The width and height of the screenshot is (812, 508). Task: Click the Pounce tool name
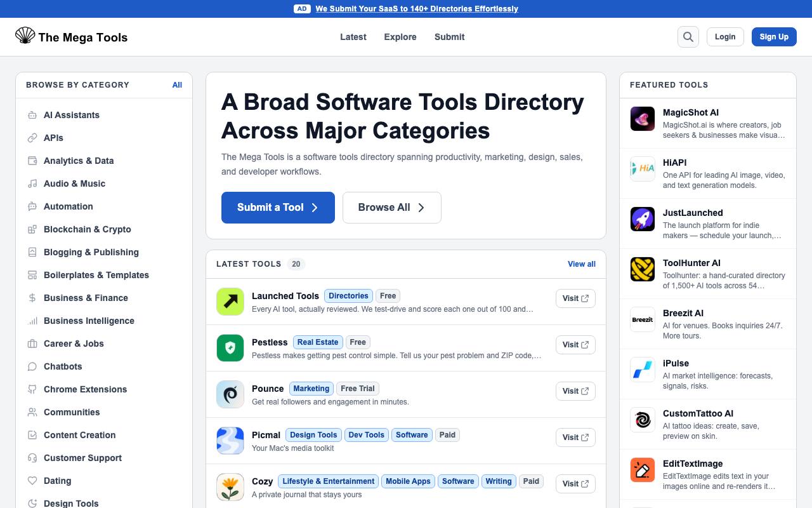tap(268, 389)
